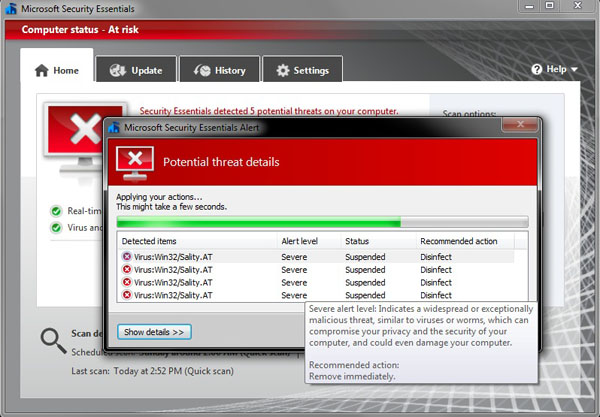The image size is (600, 417).
Task: Close the main Microsoft Security Essentials window
Action: [578, 5]
